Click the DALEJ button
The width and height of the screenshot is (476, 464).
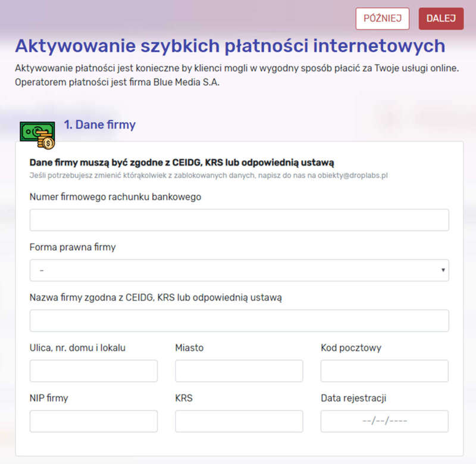pyautogui.click(x=441, y=18)
